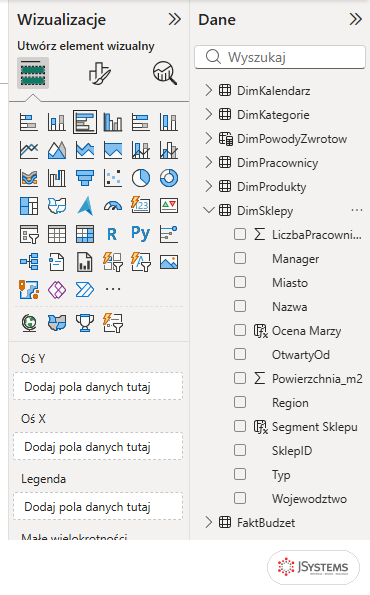The image size is (370, 595).
Task: Collapse the DimSklepy table
Action: [x=209, y=210]
